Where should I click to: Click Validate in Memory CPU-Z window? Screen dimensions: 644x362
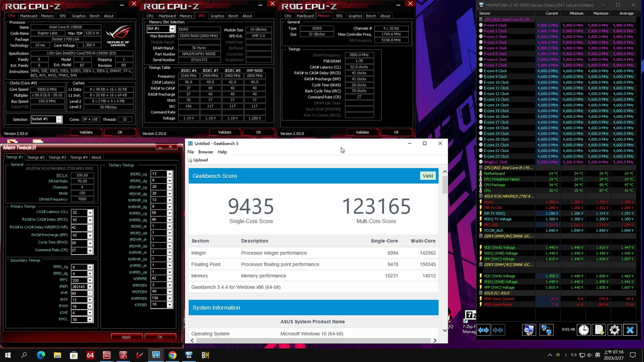click(x=363, y=132)
